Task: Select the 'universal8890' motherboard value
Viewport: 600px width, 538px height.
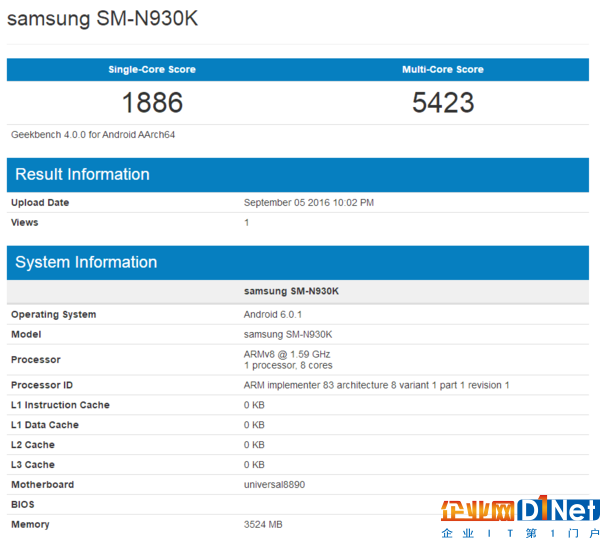Action: click(x=274, y=484)
